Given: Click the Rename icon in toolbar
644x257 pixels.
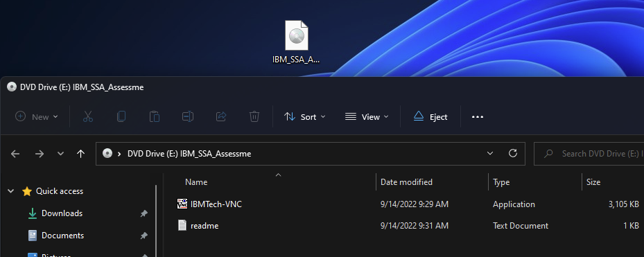Looking at the screenshot, I should pos(188,116).
